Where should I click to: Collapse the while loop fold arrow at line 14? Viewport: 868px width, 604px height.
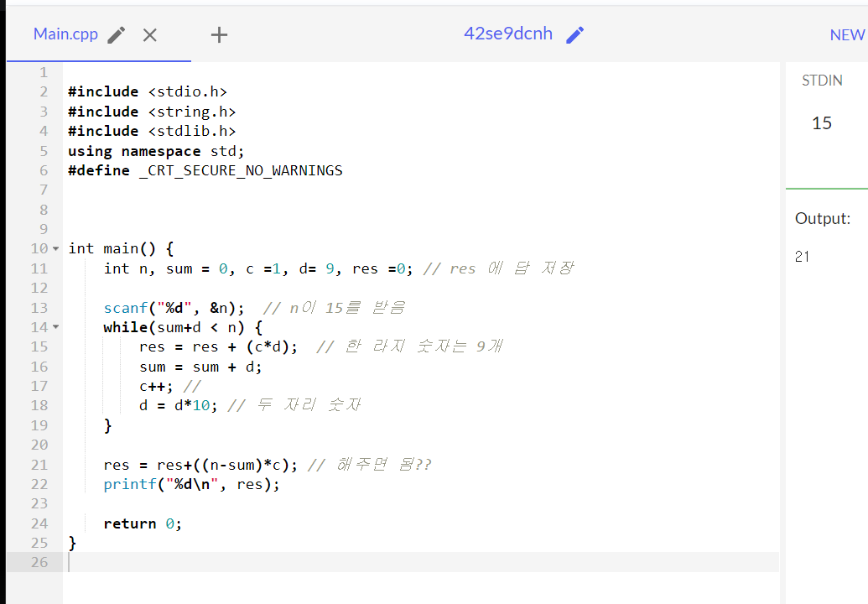pyautogui.click(x=55, y=327)
